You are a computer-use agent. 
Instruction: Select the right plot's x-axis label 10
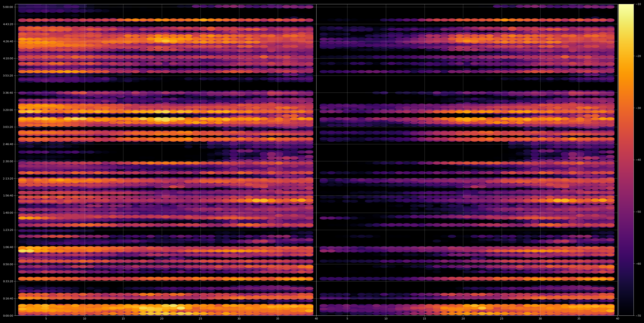(x=386, y=319)
